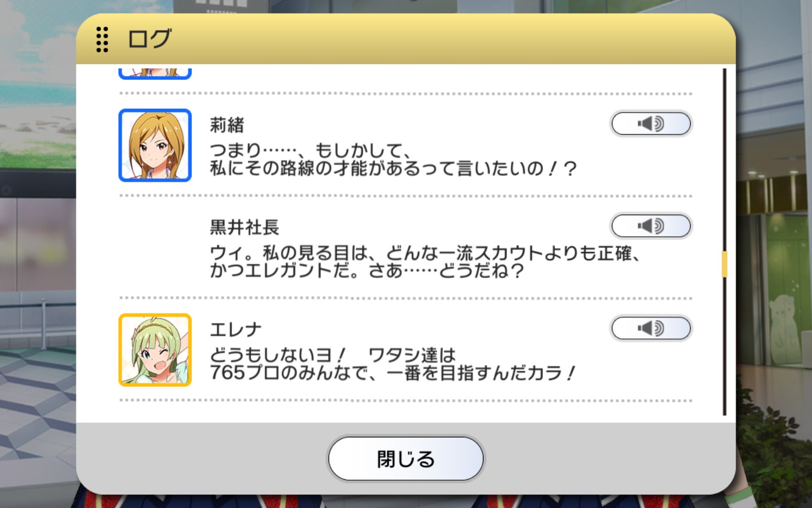Click 莉緒's character portrait
812x508 pixels.
click(155, 145)
